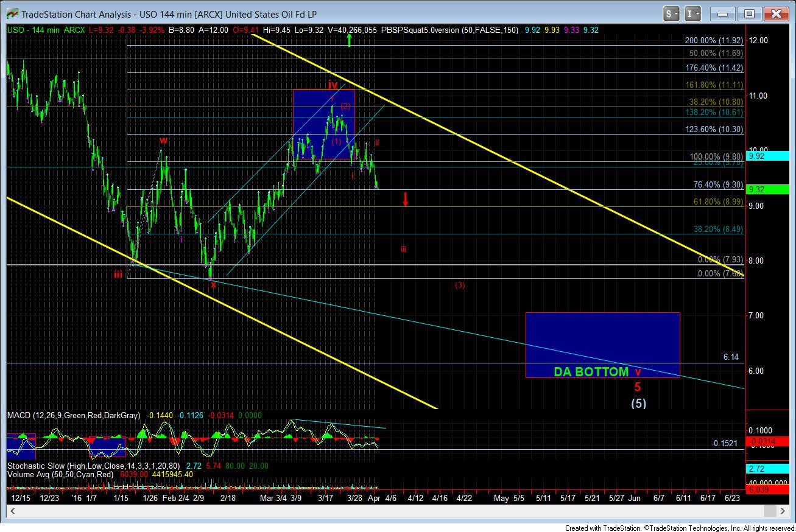Screen dimensions: 796x532
Task: Click the May date axis label
Action: 501,497
